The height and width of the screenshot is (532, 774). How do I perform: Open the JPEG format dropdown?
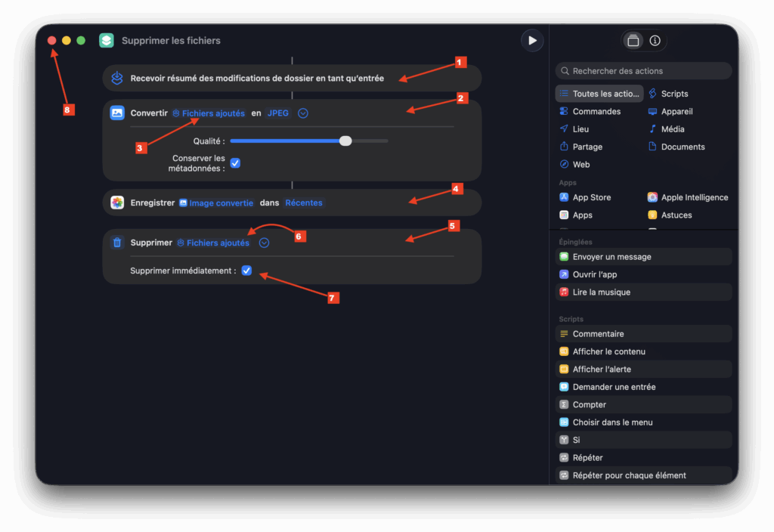pos(277,113)
